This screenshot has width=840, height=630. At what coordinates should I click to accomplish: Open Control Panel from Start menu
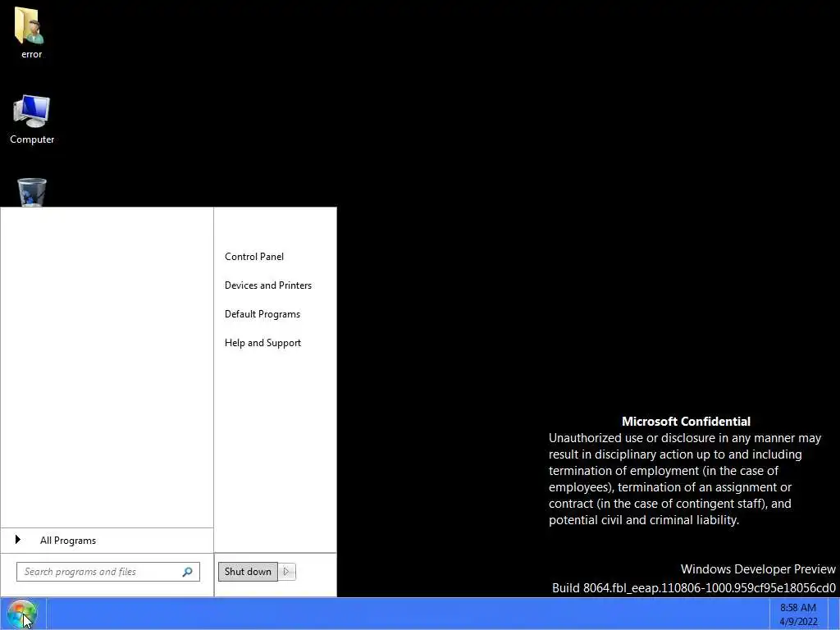pyautogui.click(x=254, y=257)
